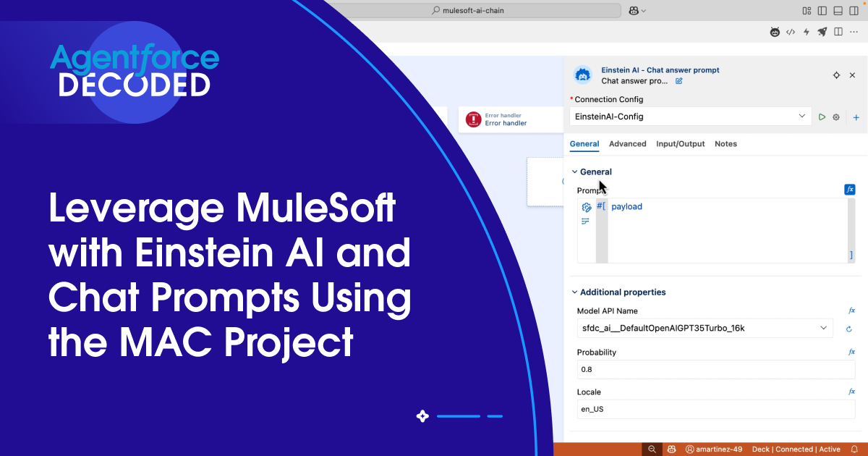The width and height of the screenshot is (868, 456).
Task: Edit the Chat answer prompt name pencil icon
Action: (x=679, y=81)
